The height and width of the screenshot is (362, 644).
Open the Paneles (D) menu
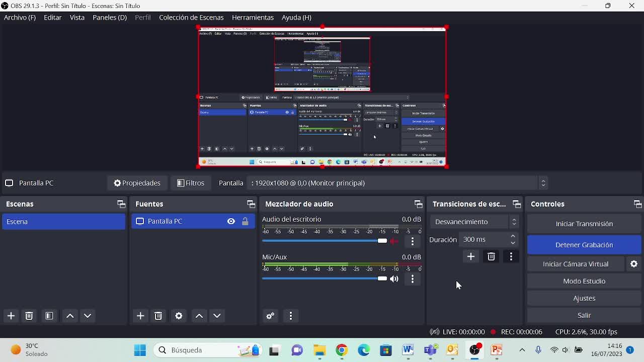coord(110,17)
